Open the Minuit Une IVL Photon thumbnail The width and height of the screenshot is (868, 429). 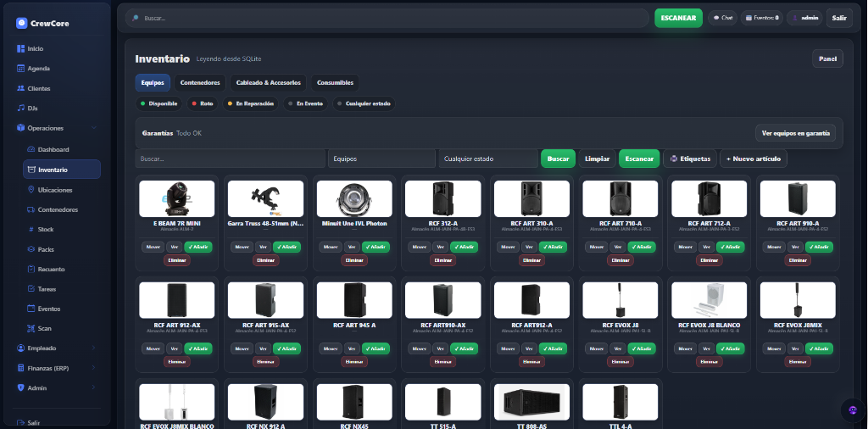pos(354,198)
